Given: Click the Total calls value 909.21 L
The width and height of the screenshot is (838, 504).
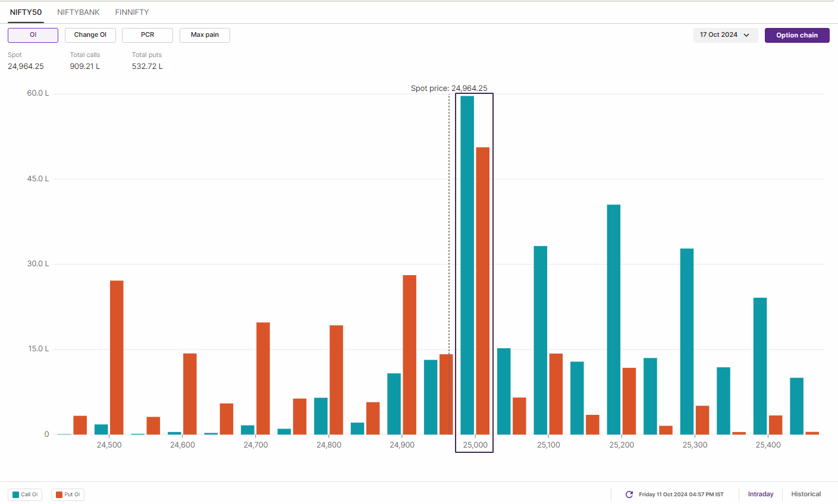Looking at the screenshot, I should [85, 66].
